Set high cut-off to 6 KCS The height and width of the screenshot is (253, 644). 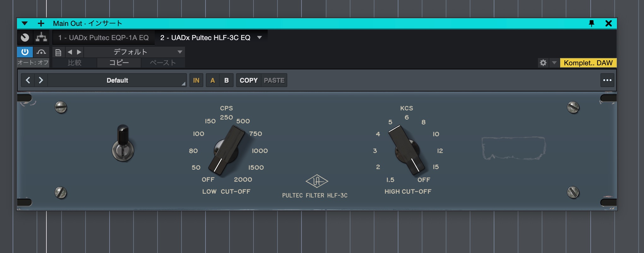click(x=407, y=117)
